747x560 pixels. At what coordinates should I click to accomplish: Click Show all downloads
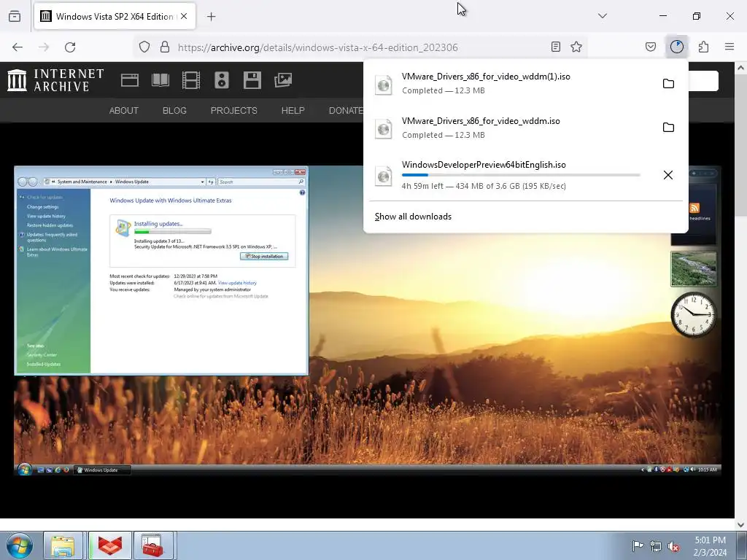(413, 217)
